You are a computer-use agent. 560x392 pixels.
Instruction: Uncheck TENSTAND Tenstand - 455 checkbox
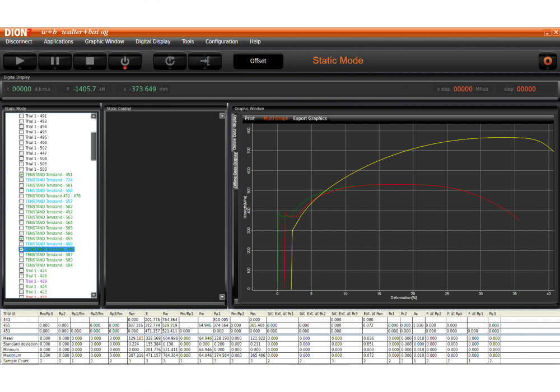click(21, 239)
